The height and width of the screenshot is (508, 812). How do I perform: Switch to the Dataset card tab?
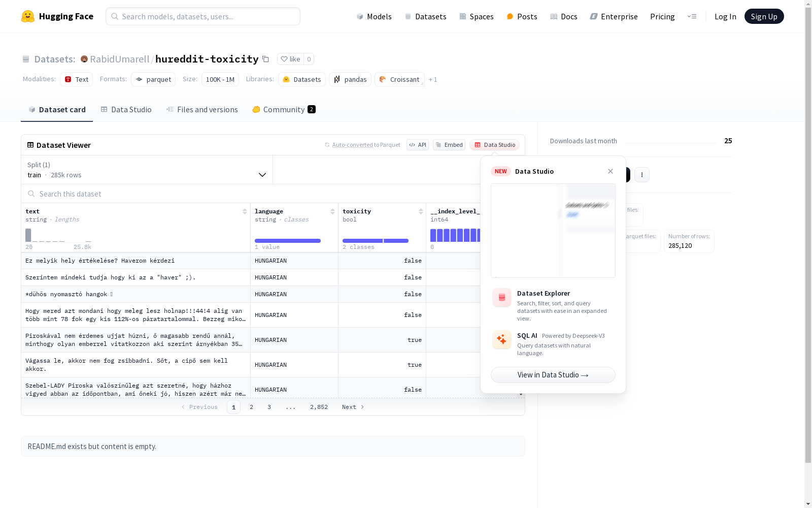click(x=57, y=110)
